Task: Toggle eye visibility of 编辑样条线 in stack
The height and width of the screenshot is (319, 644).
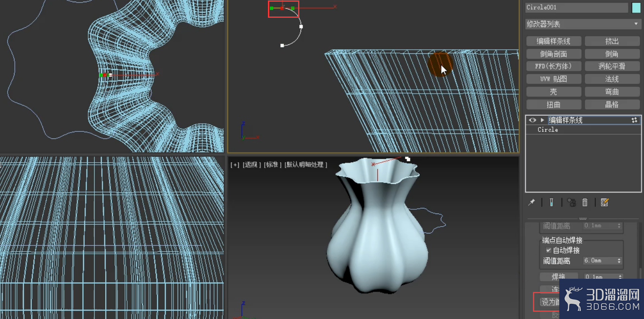Action: [532, 120]
